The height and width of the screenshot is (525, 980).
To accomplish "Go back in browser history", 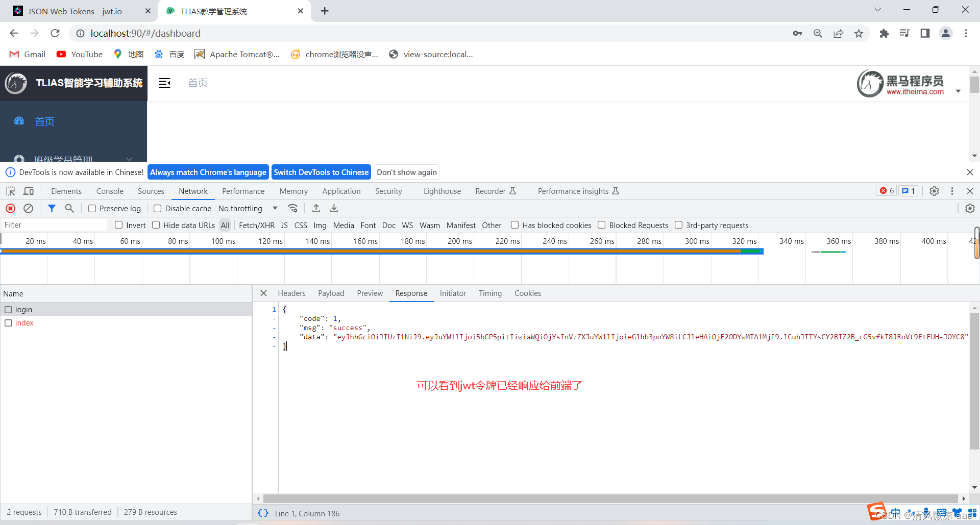I will pyautogui.click(x=14, y=33).
